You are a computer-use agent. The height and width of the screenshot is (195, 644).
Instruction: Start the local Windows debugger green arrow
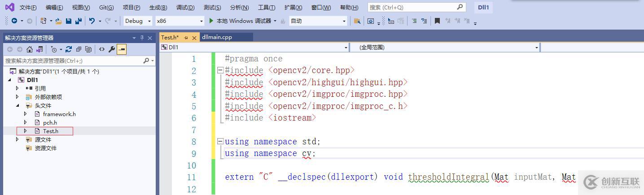(x=211, y=21)
